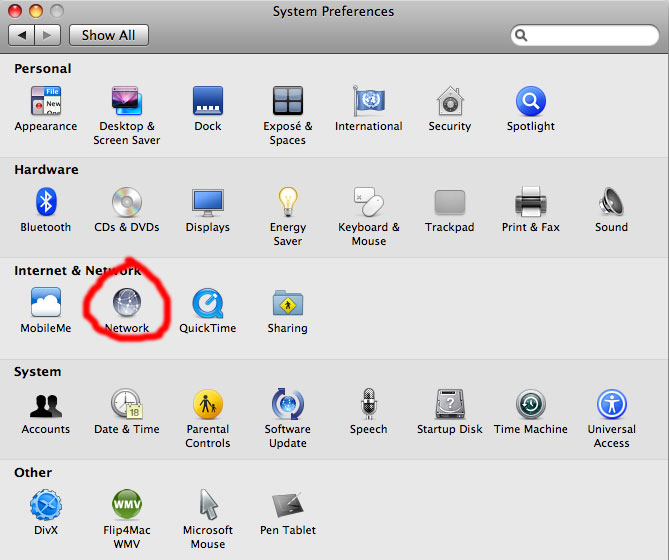Screen dimensions: 669x560
Task: Open International settings flag icon
Action: tap(369, 101)
